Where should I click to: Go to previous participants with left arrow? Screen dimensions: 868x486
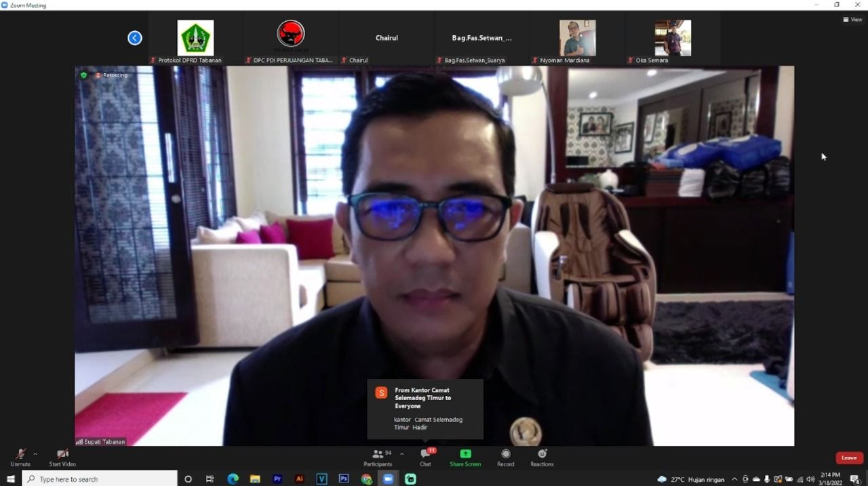click(x=135, y=38)
